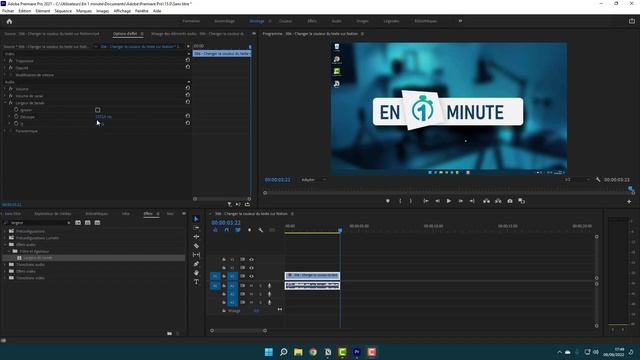Open the Comparison View icon

(x=522, y=201)
